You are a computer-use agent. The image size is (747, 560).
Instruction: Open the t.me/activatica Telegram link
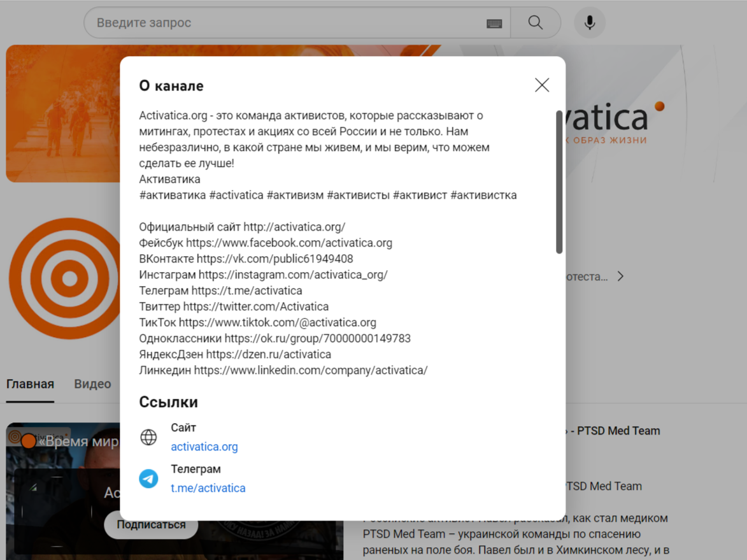[x=208, y=488]
